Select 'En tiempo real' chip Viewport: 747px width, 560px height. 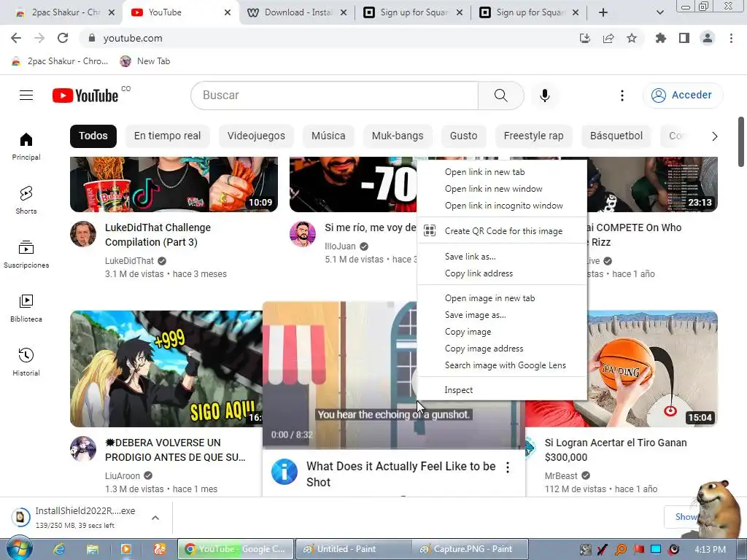(x=167, y=136)
